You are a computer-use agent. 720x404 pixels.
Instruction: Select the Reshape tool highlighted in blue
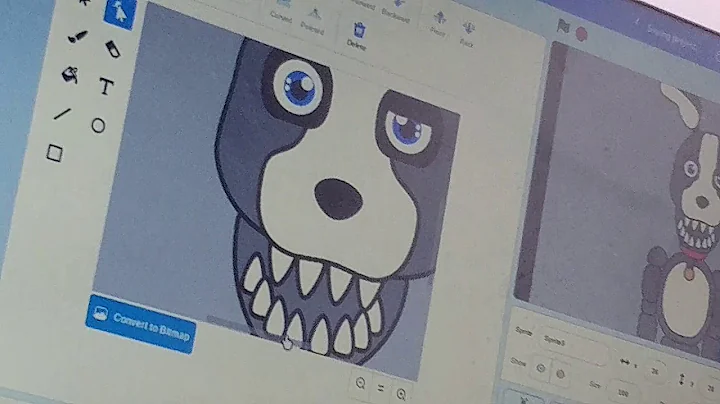tap(120, 14)
